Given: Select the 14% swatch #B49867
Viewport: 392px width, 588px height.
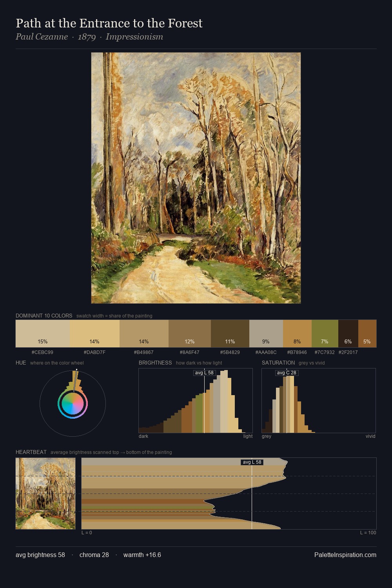Looking at the screenshot, I should point(144,334).
